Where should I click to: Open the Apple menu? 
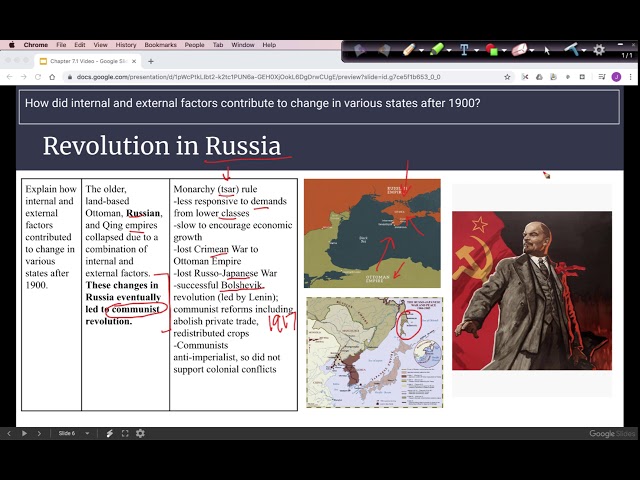point(12,45)
